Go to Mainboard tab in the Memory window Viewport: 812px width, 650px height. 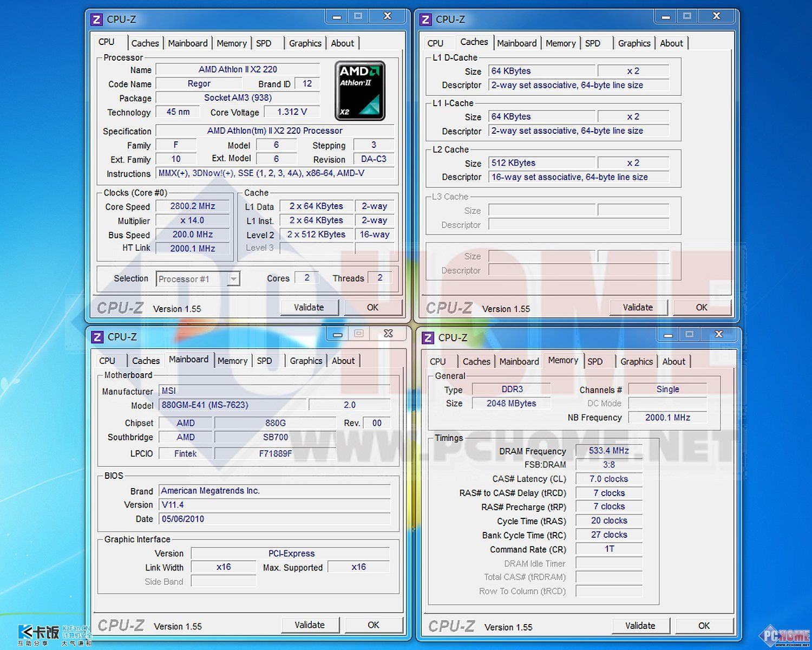(519, 362)
